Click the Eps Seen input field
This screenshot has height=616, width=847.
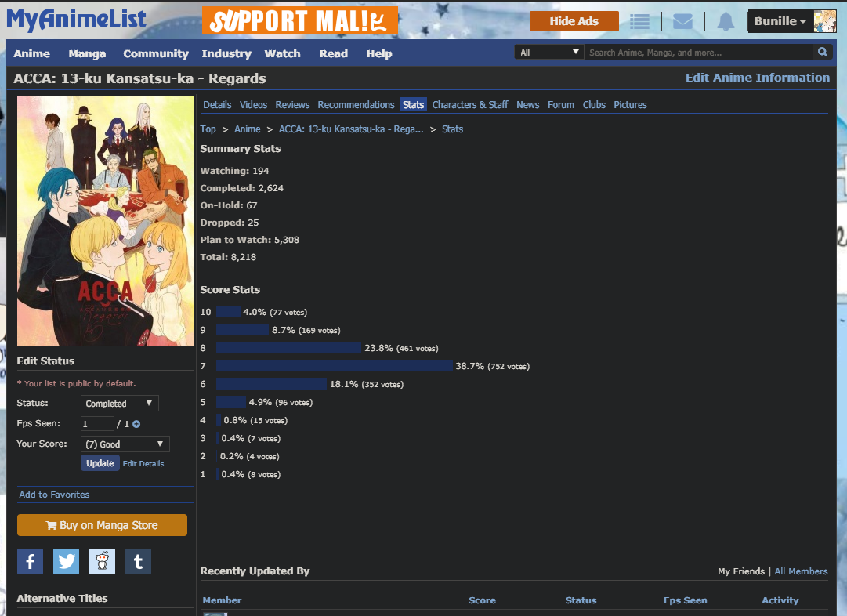pyautogui.click(x=97, y=424)
